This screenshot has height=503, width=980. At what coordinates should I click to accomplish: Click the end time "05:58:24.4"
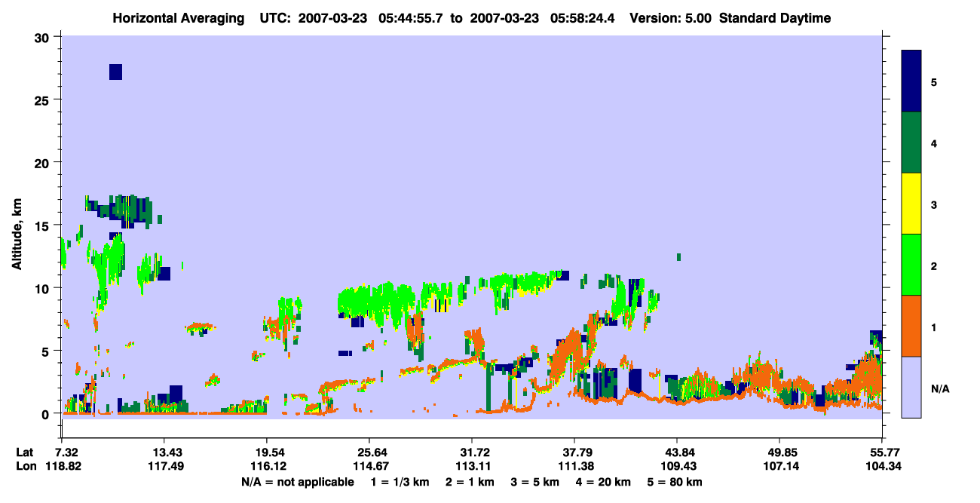(583, 18)
